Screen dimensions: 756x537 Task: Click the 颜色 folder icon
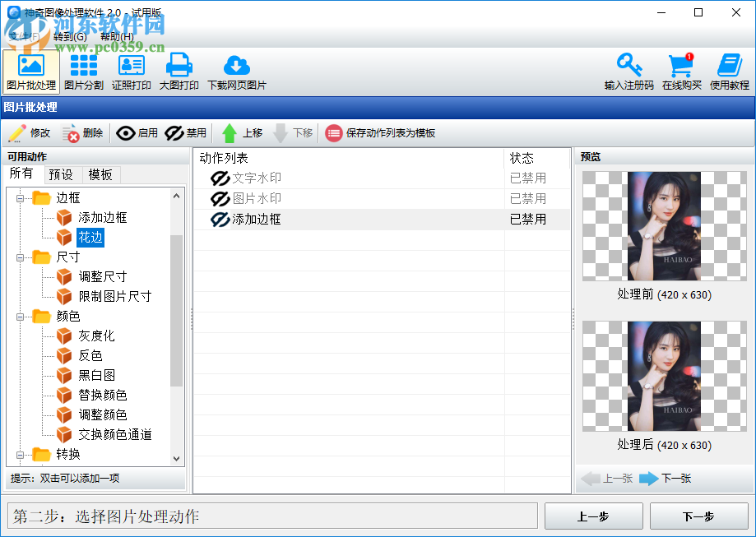click(x=41, y=317)
